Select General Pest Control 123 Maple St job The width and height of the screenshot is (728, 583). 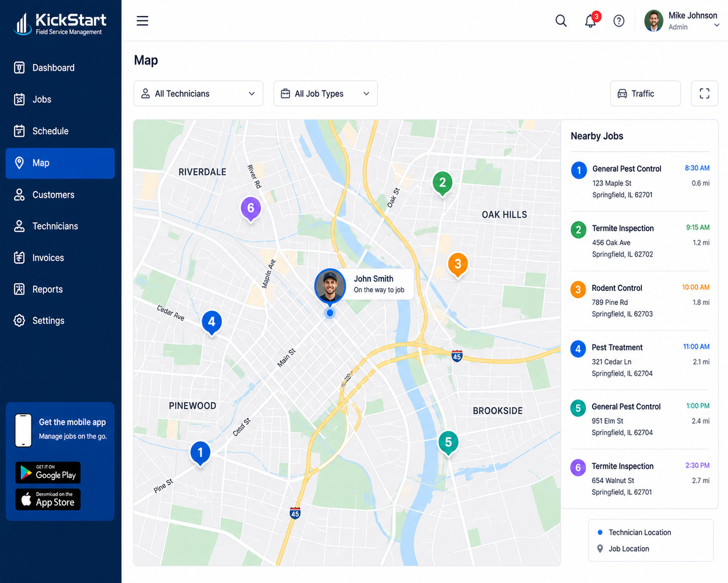(x=640, y=181)
